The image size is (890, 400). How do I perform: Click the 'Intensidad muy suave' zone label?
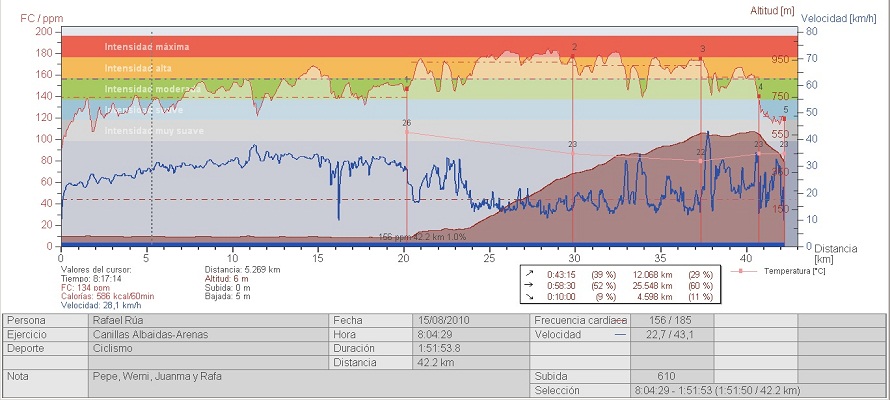154,131
